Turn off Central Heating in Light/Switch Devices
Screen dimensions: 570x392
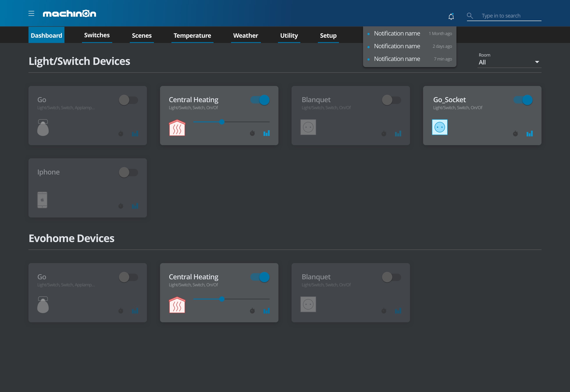(x=260, y=100)
